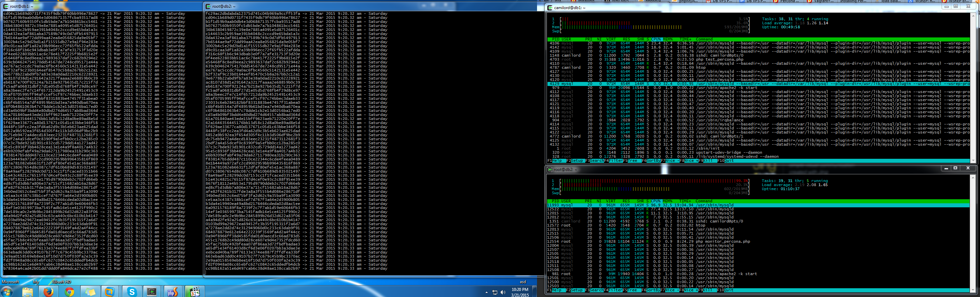Viewport: 980px width, 297px height.
Task: Click db1 htop Mem usage bar
Action: coord(650,27)
